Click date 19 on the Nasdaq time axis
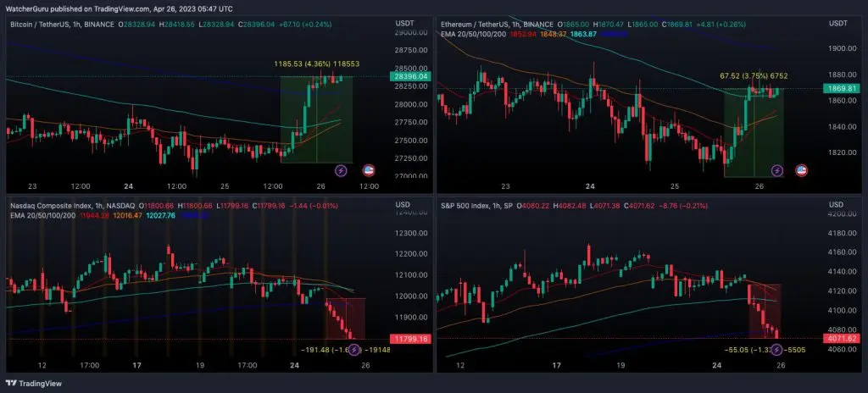The image size is (868, 393). (200, 365)
